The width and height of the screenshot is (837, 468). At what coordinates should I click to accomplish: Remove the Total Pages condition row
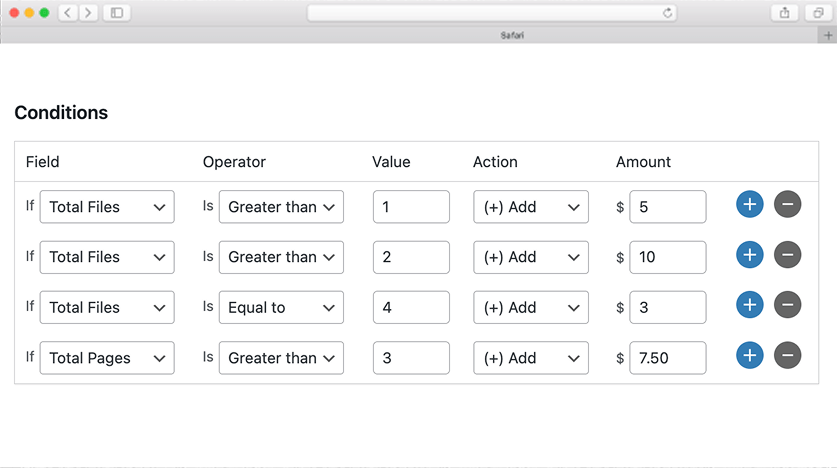pyautogui.click(x=787, y=355)
